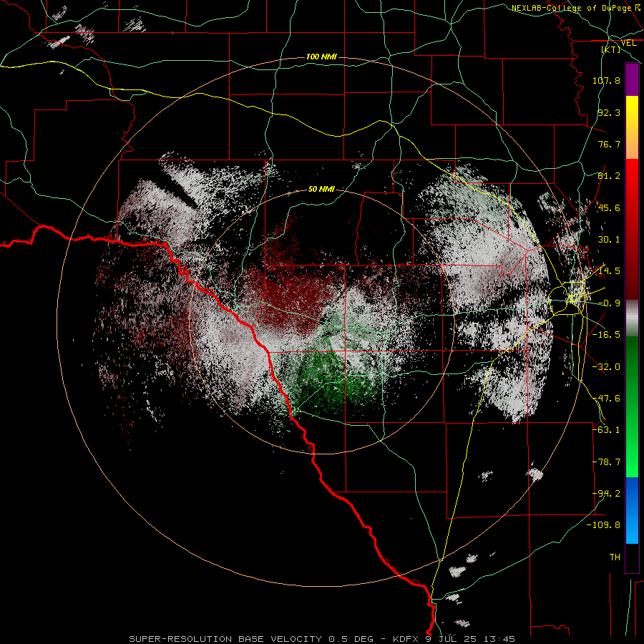Click the -63.1 velocity scale value
644x644 pixels.
click(606, 430)
